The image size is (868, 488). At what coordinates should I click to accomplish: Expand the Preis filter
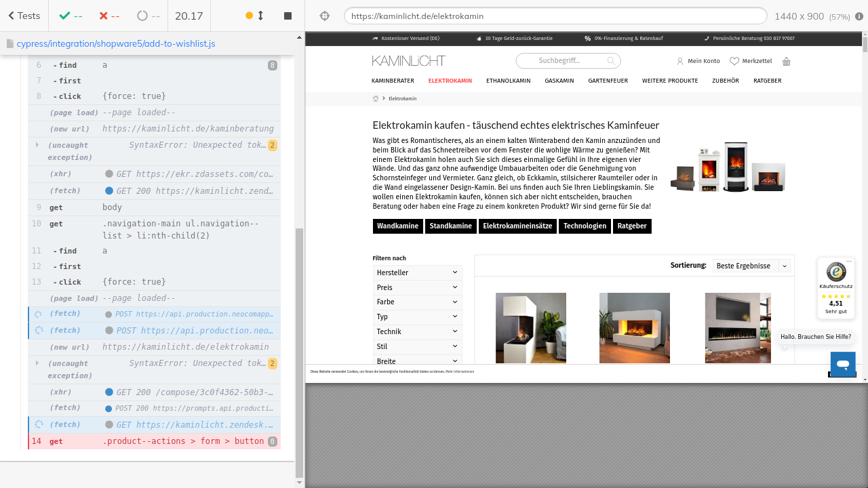click(417, 287)
